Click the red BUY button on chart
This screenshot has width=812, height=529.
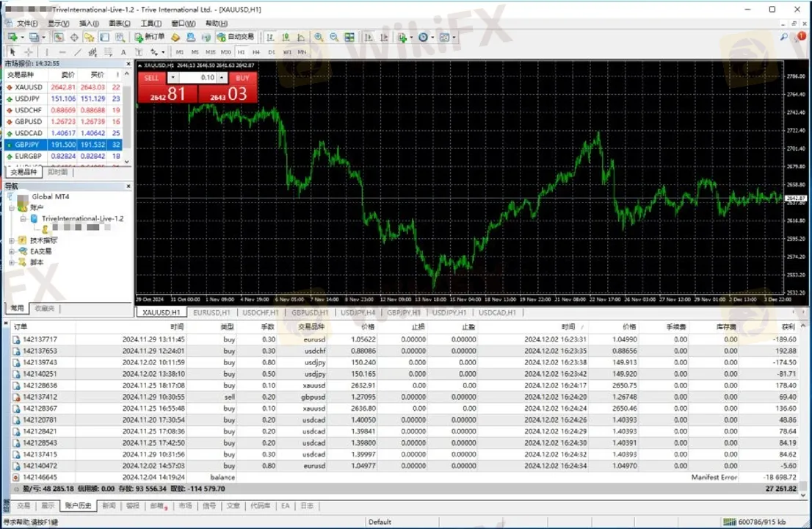242,77
